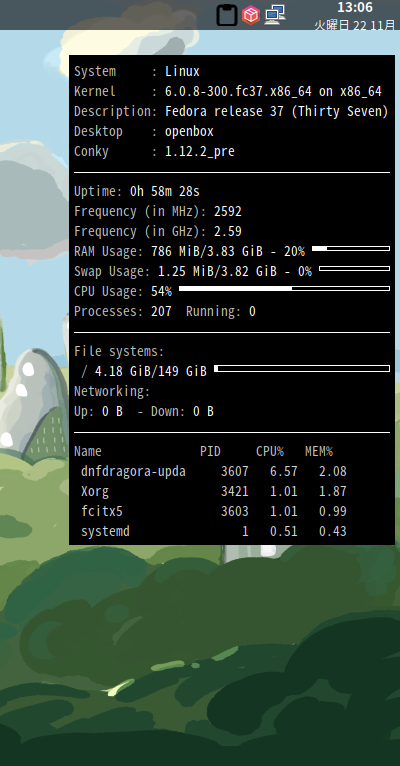Click the root filesystem usage bar

302,368
